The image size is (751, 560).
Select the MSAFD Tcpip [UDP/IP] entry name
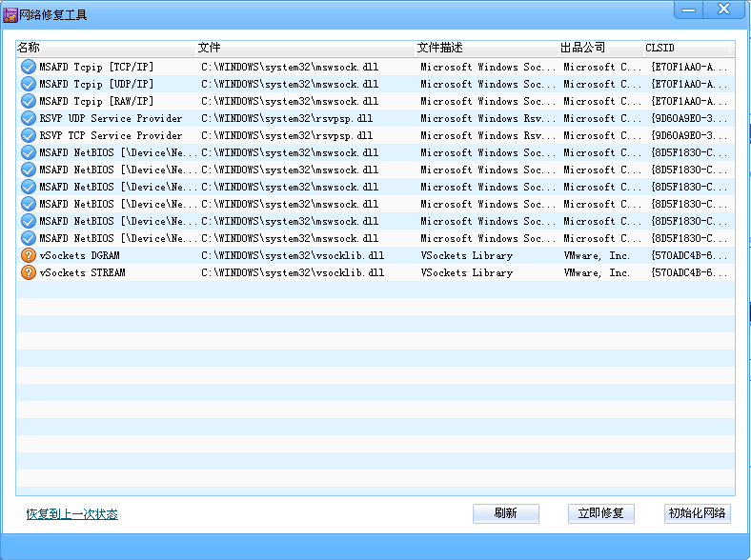pos(97,84)
